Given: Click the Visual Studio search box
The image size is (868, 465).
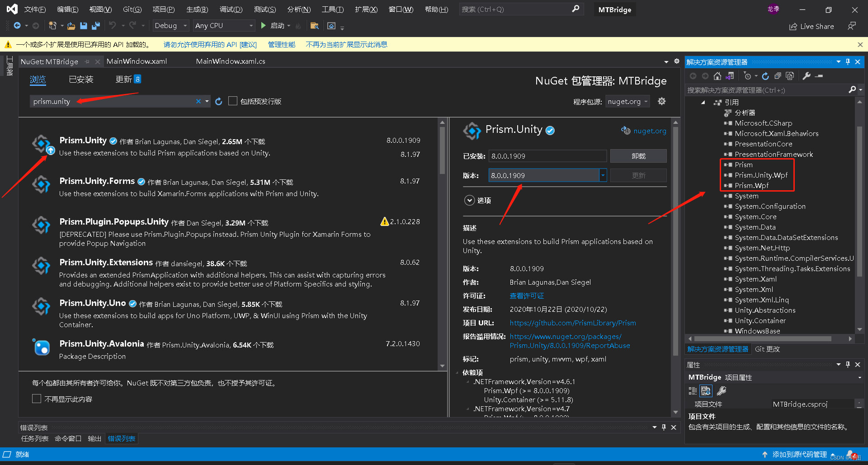Looking at the screenshot, I should point(521,9).
